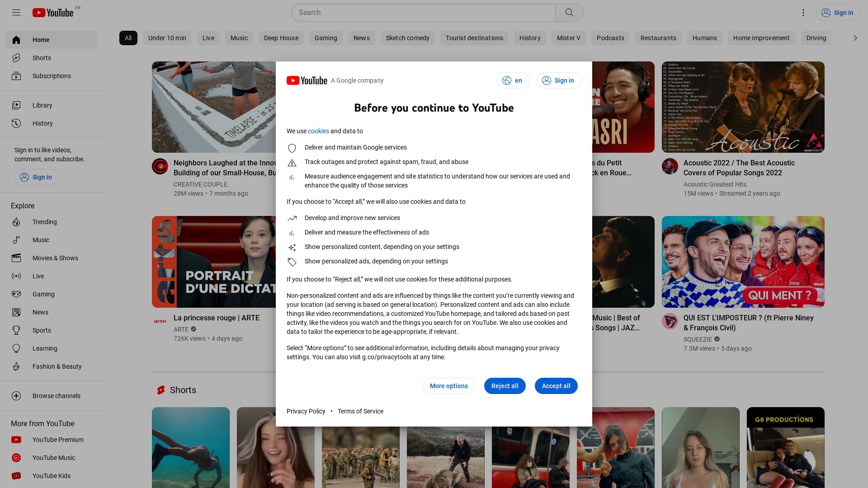Open the hamburger guide menu
This screenshot has width=868, height=488.
[16, 13]
